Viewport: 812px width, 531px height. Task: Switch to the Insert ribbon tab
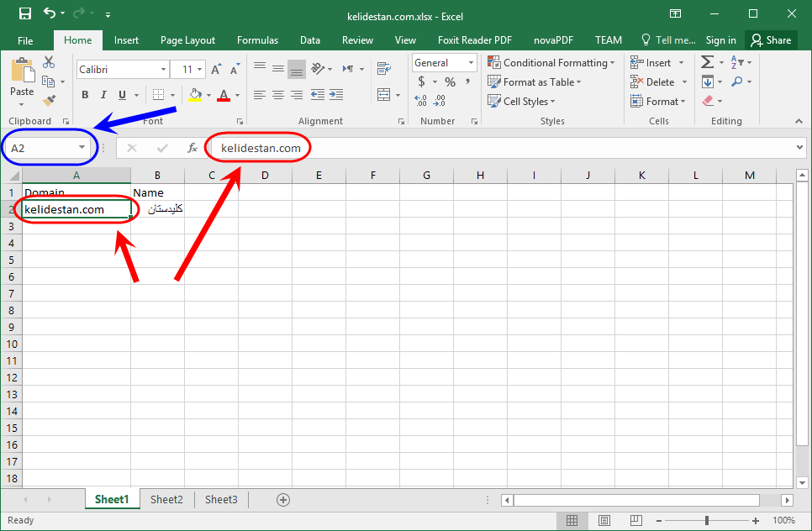pos(126,40)
